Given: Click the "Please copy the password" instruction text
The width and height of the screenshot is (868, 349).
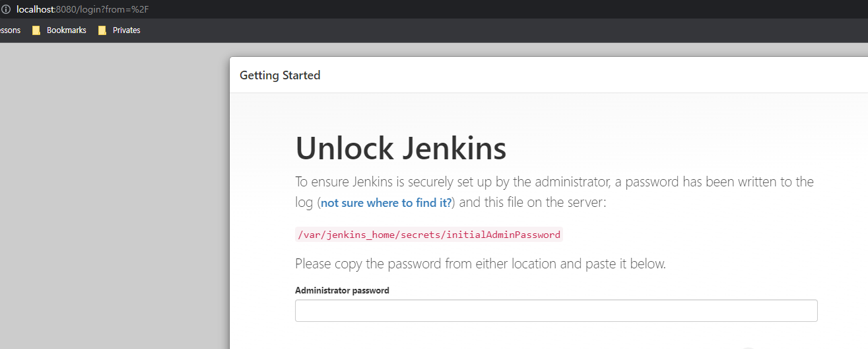Looking at the screenshot, I should [480, 264].
